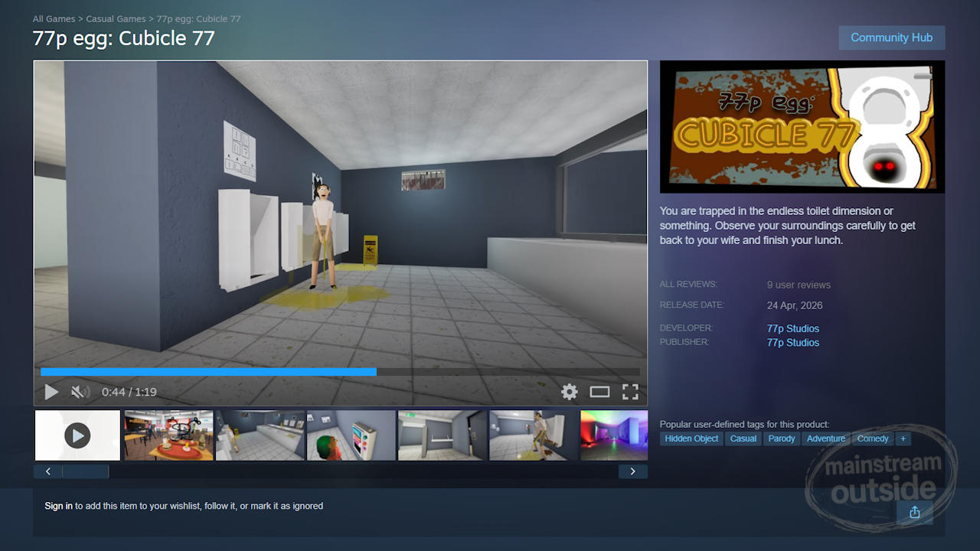The height and width of the screenshot is (551, 980).
Task: Click the Sign in link
Action: 58,506
